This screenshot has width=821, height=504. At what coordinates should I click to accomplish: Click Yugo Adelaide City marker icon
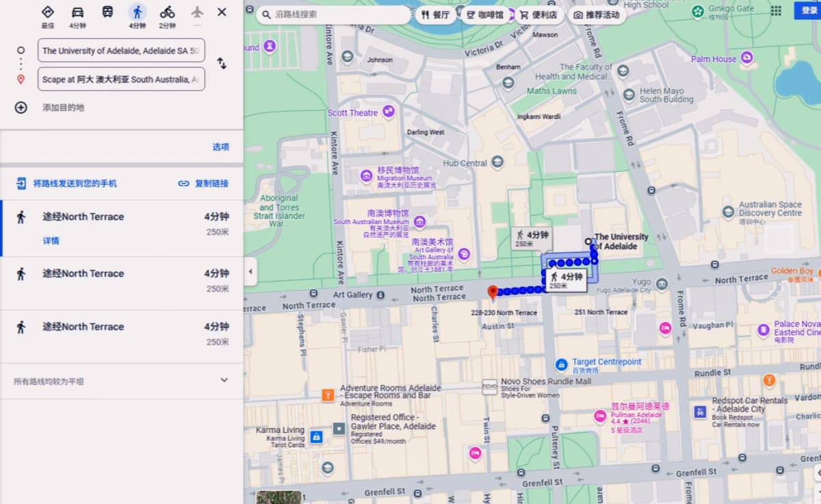(x=662, y=284)
